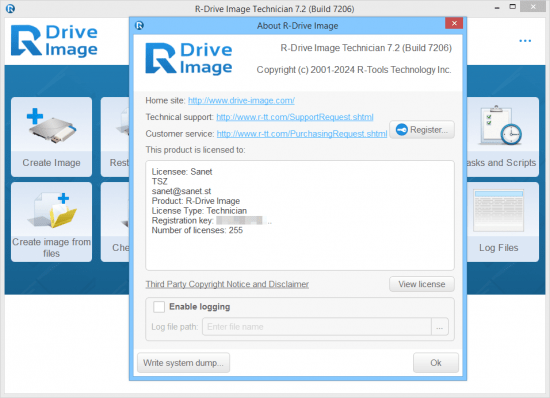The width and height of the screenshot is (550, 398).
Task: Click Write system dump... button
Action: coord(183,363)
